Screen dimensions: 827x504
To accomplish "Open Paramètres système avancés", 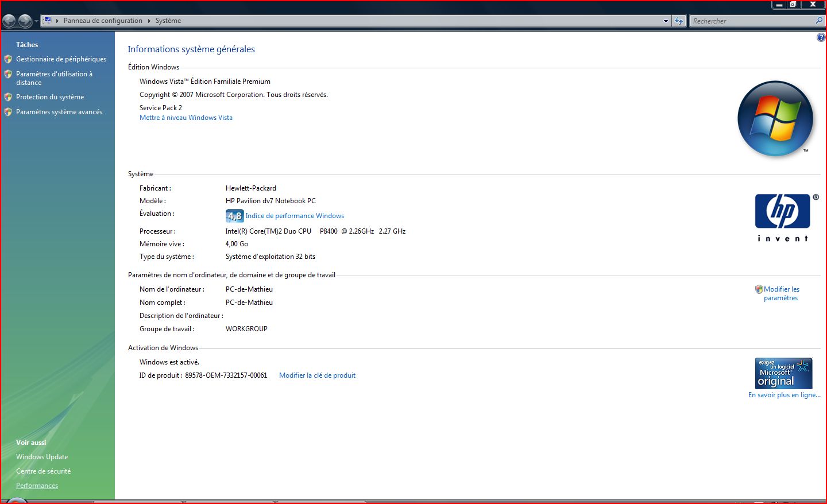I will (59, 112).
